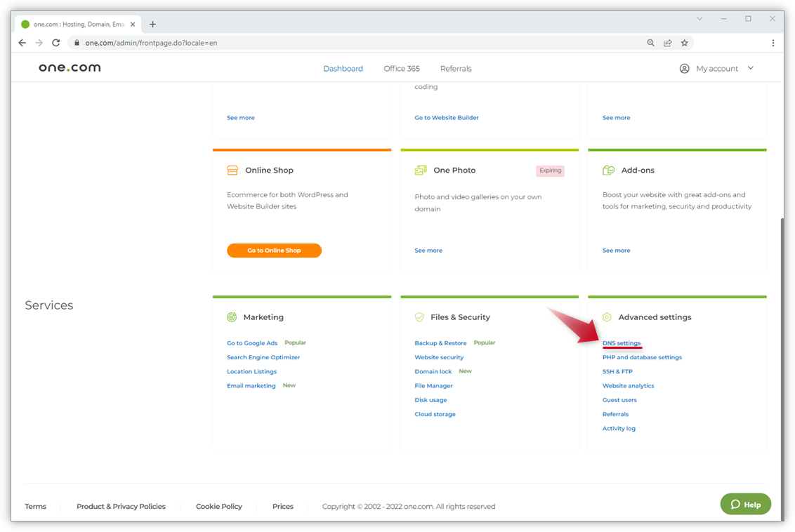Click the one.com logo
This screenshot has width=795, height=532.
[70, 68]
